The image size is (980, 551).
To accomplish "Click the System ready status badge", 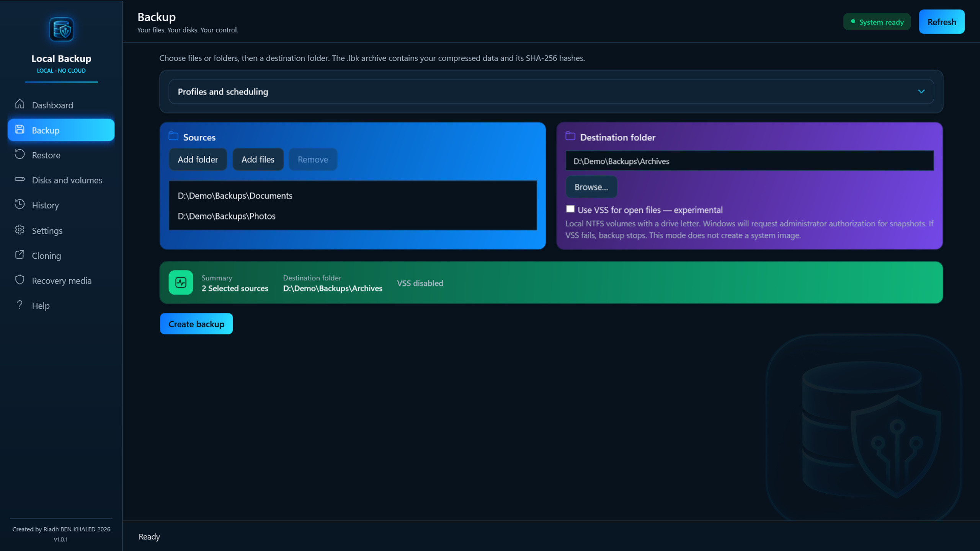I will (877, 22).
